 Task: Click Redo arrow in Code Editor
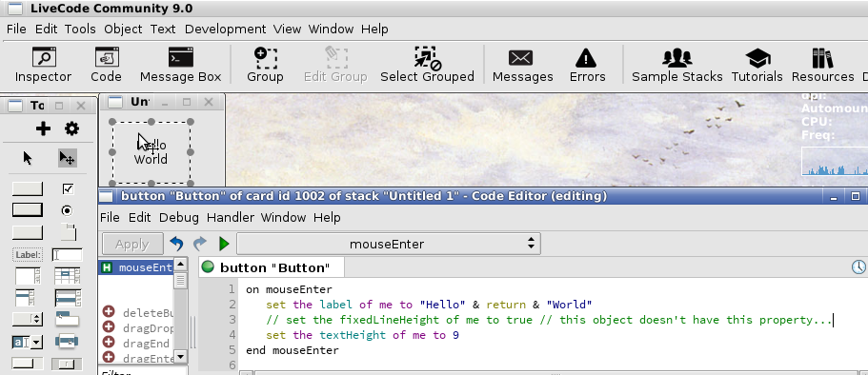[199, 244]
